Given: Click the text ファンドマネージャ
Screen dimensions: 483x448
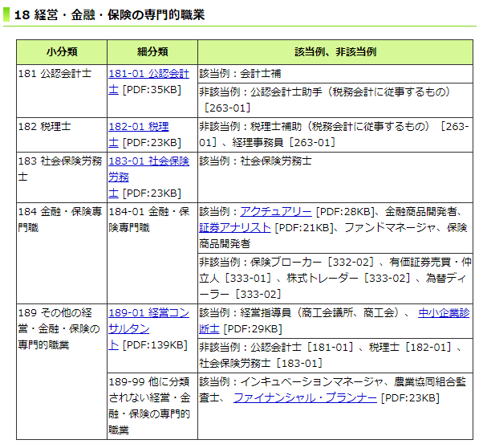Looking at the screenshot, I should point(390,228).
